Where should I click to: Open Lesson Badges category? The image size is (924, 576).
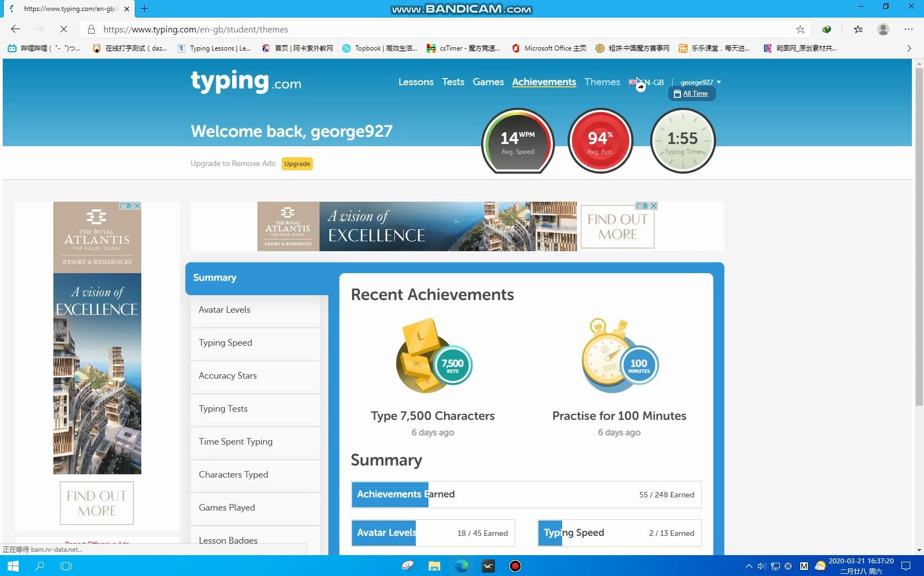coord(255,540)
